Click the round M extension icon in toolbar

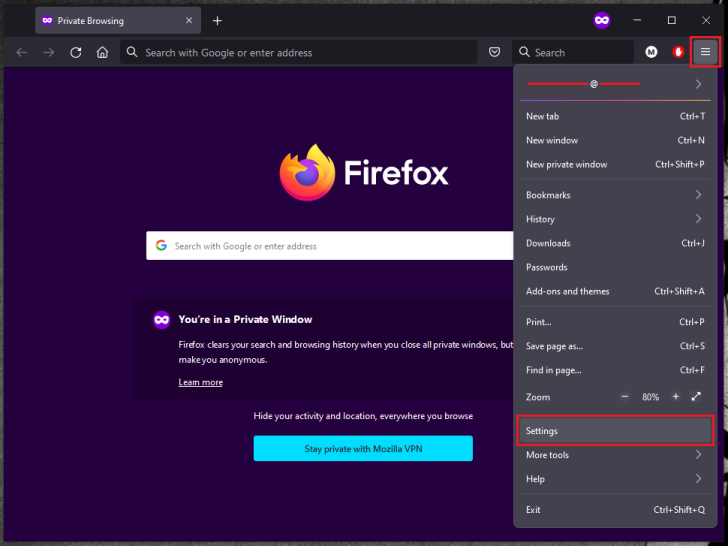pyautogui.click(x=651, y=52)
